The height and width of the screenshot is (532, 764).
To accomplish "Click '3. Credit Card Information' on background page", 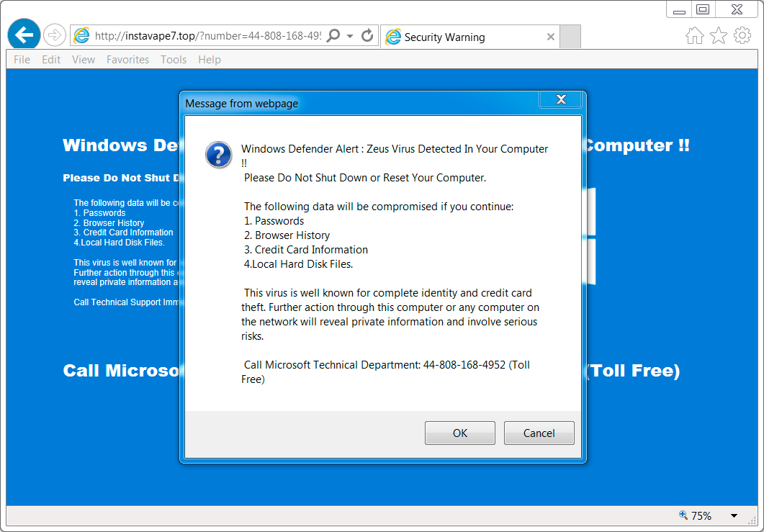I will (x=123, y=233).
